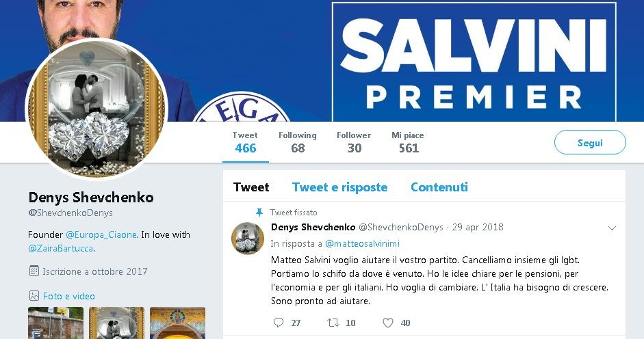Open the @Europa_Ciaone profile link
This screenshot has height=339, width=644.
(101, 234)
